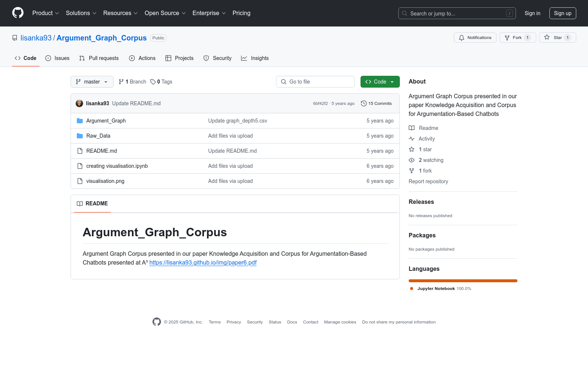Click the Star icon
Screen dimensions: 588x368
(547, 38)
